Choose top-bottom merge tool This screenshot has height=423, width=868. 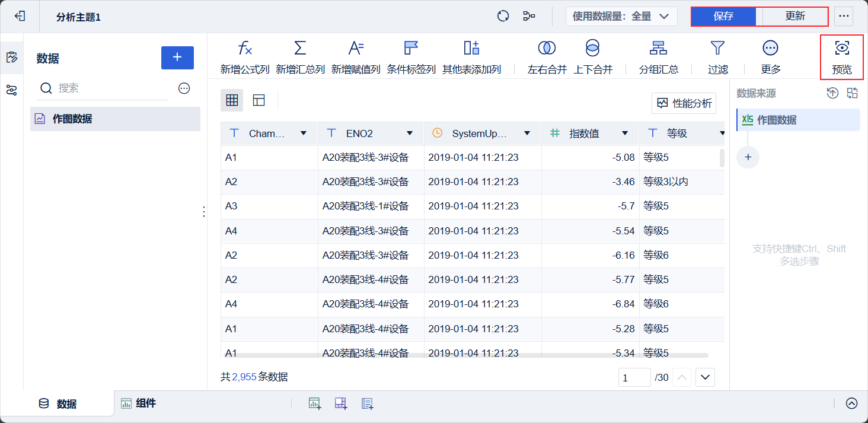[x=593, y=58]
